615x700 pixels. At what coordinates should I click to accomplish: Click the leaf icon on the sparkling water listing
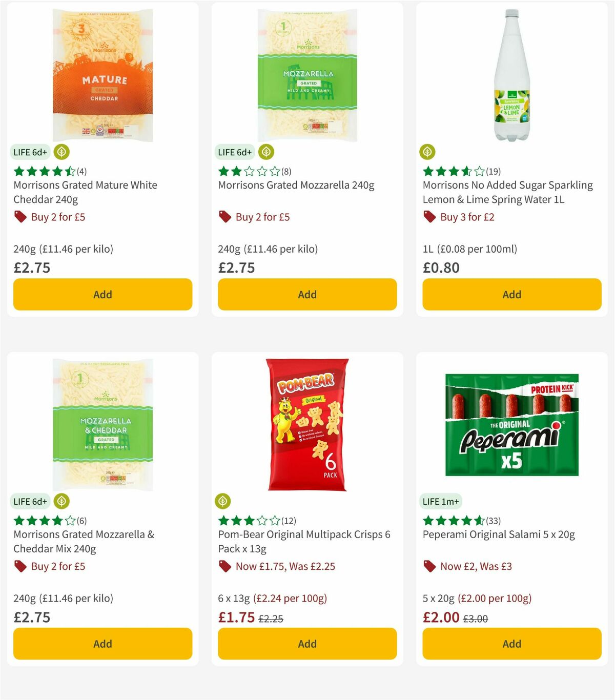[x=428, y=152]
